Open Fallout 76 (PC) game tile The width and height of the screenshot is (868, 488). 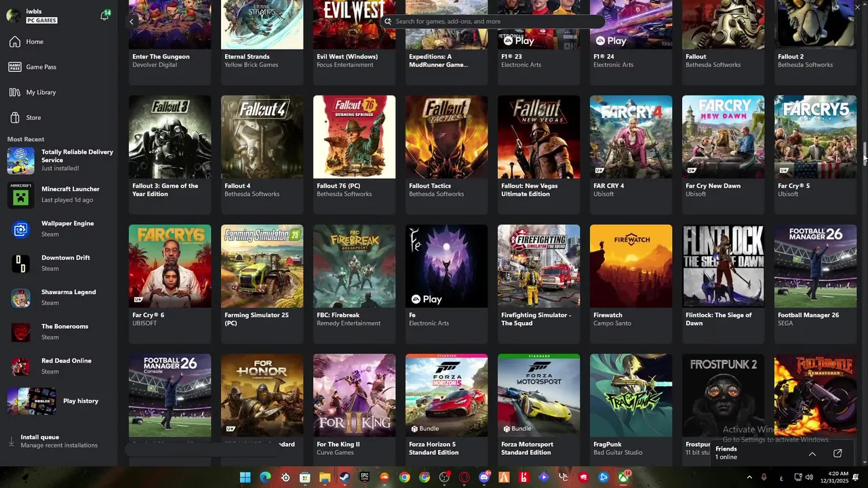click(x=354, y=155)
